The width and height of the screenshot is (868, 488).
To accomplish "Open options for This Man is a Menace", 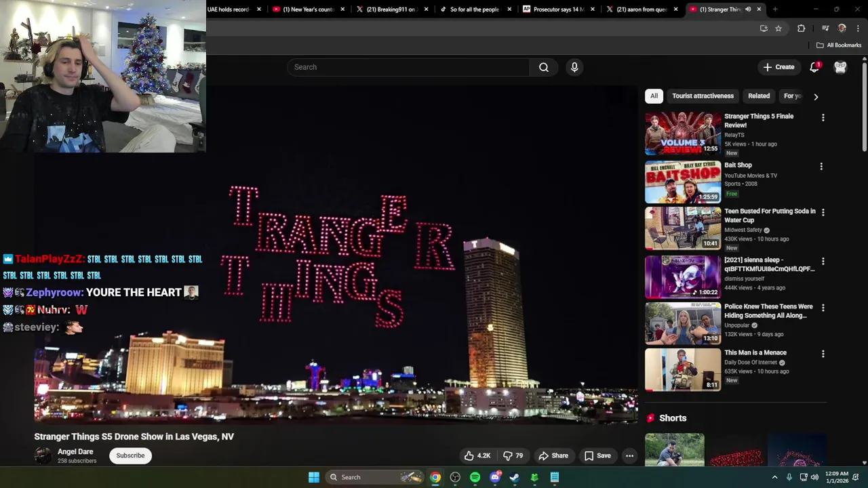I will [x=823, y=354].
